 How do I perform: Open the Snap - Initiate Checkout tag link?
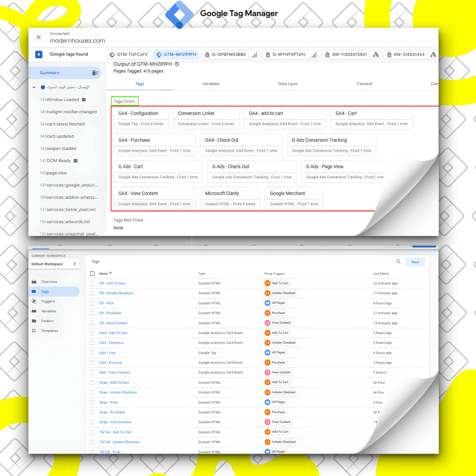pos(118,392)
